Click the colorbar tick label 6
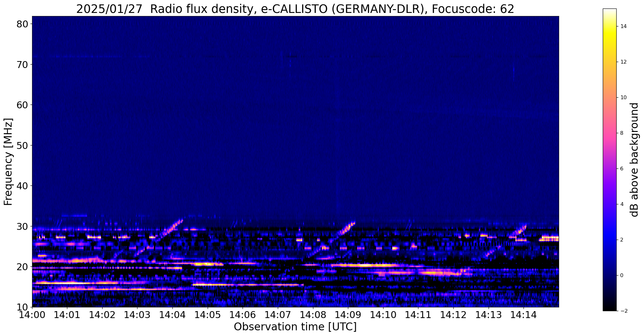The image size is (644, 336). click(x=622, y=169)
